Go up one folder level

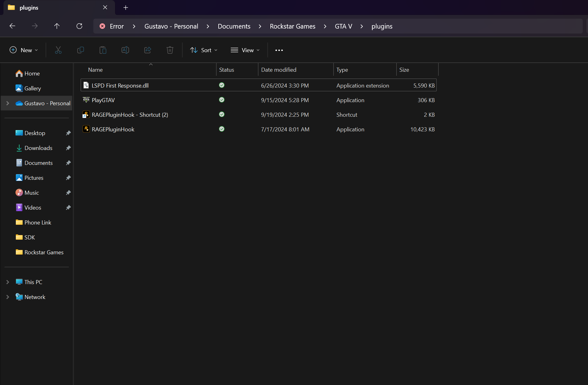coord(57,26)
